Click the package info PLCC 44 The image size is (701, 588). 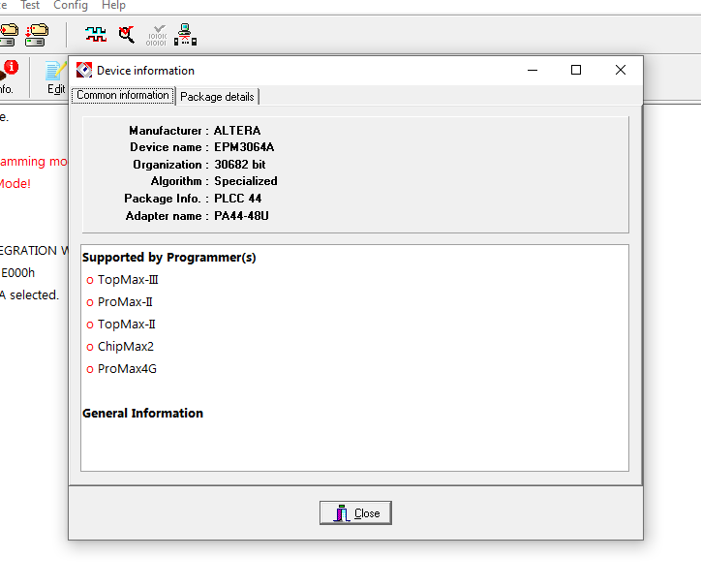[x=238, y=199]
